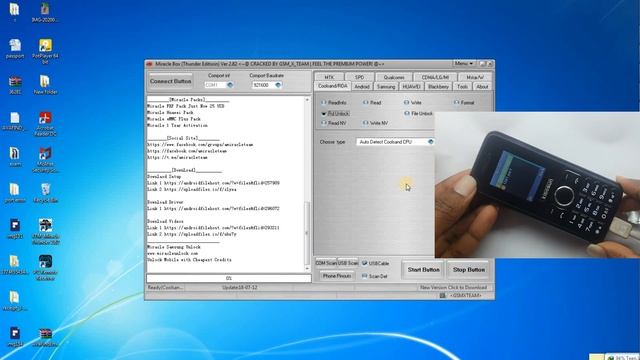This screenshot has width=640, height=360.
Task: Open the FRP Miracle Remover desktop shortcut
Action: point(45,232)
